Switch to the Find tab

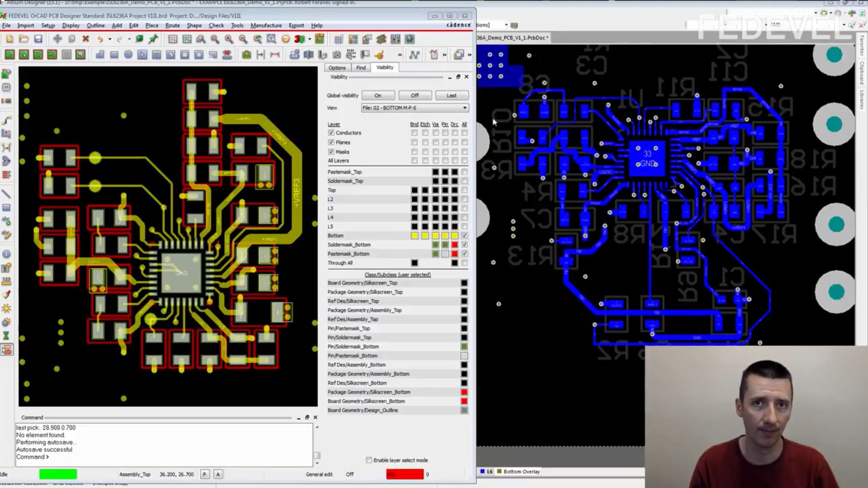[x=360, y=67]
